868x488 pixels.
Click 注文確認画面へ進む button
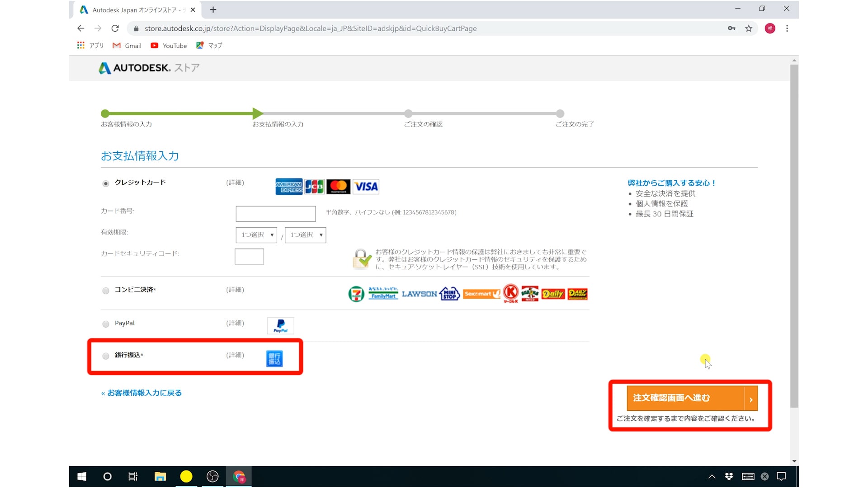coord(692,398)
